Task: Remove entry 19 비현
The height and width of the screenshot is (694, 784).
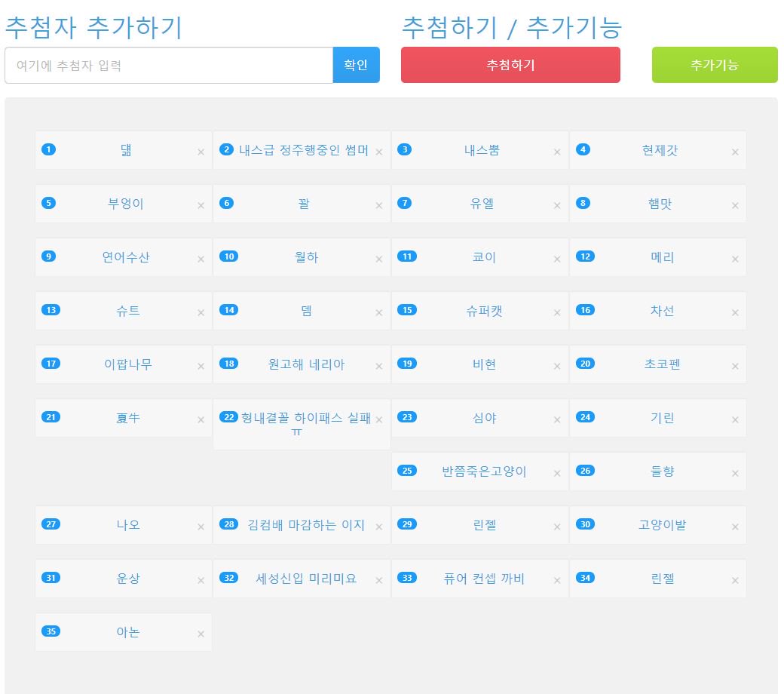Action: tap(557, 367)
